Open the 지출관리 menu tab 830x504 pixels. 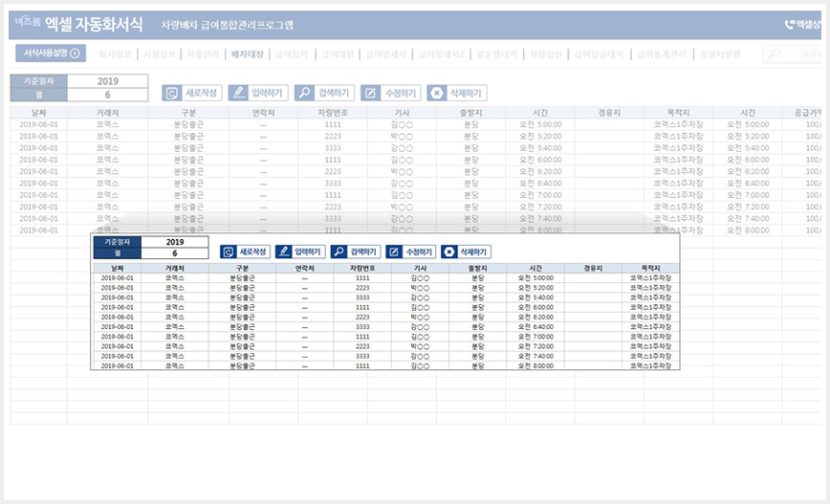point(203,54)
